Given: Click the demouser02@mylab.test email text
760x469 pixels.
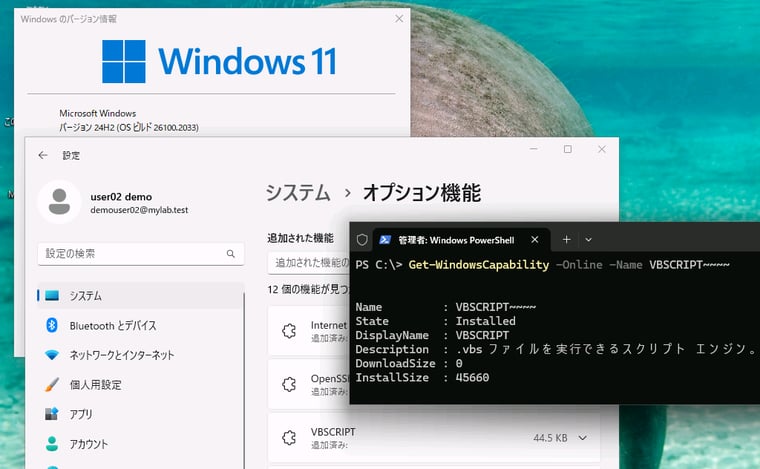Looking at the screenshot, I should [139, 210].
